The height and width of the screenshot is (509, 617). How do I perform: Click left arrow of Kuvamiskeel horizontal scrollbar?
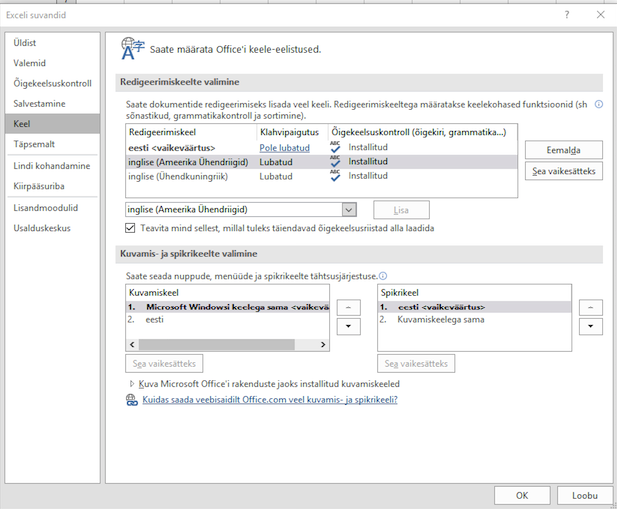coord(132,345)
